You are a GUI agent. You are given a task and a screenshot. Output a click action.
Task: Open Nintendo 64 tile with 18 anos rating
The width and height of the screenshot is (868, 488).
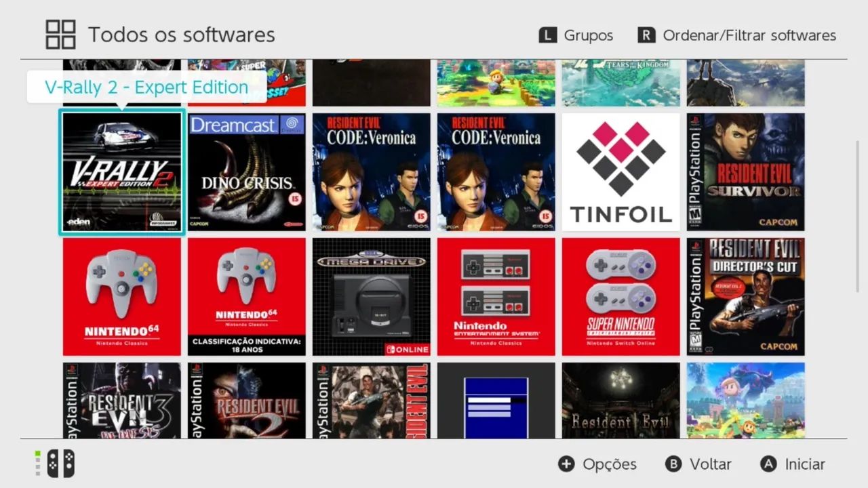[247, 297]
